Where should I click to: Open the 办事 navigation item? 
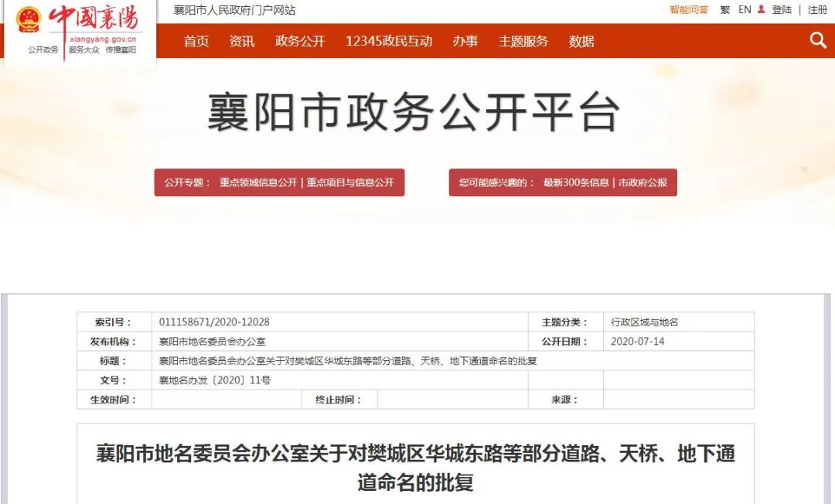tap(465, 41)
